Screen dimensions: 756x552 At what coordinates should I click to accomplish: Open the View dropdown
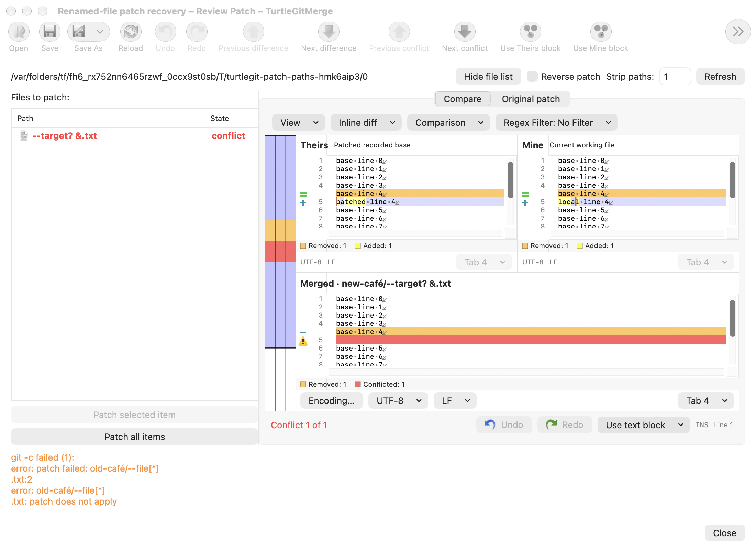[x=299, y=123]
